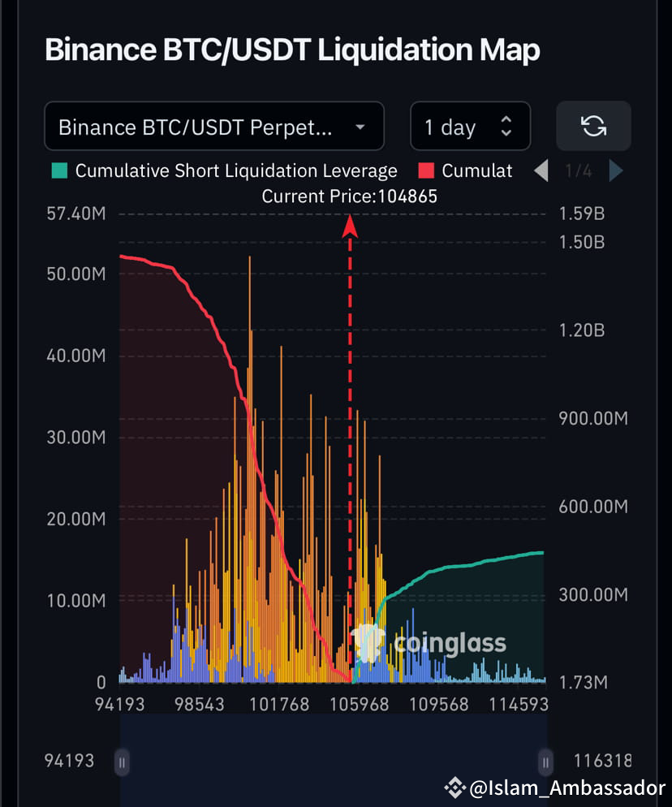The width and height of the screenshot is (672, 807).
Task: Toggle the Cumulative Short Liquidation Leverage legend
Action: click(x=235, y=170)
